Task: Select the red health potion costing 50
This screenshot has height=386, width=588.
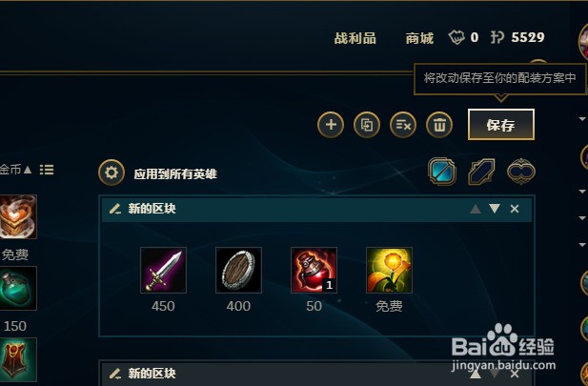Action: tap(314, 270)
